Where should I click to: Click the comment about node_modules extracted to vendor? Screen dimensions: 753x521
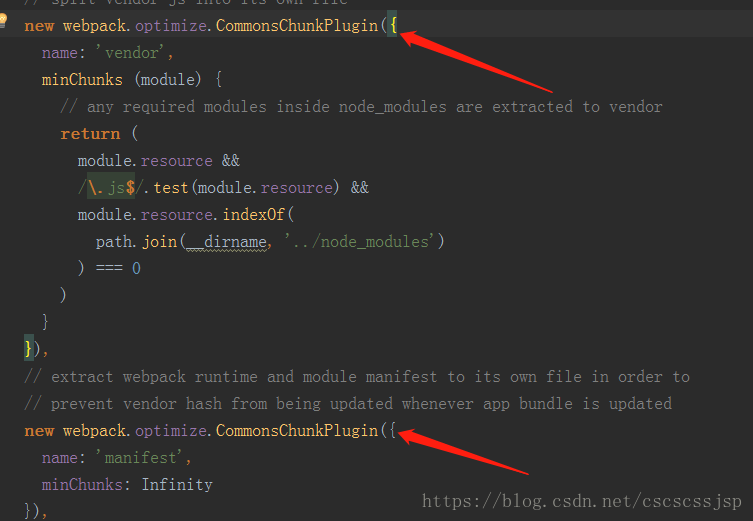361,107
